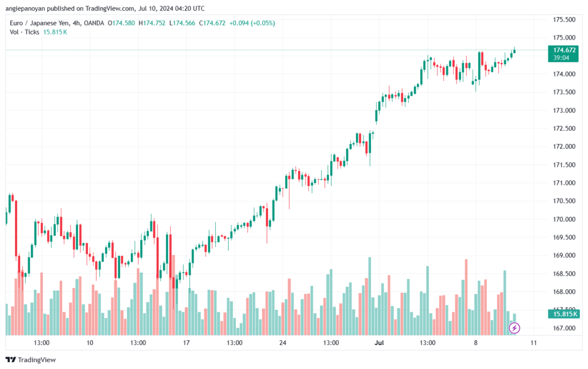588x369 pixels.
Task: Click the tall red volume bar before 8
Action: (x=466, y=297)
